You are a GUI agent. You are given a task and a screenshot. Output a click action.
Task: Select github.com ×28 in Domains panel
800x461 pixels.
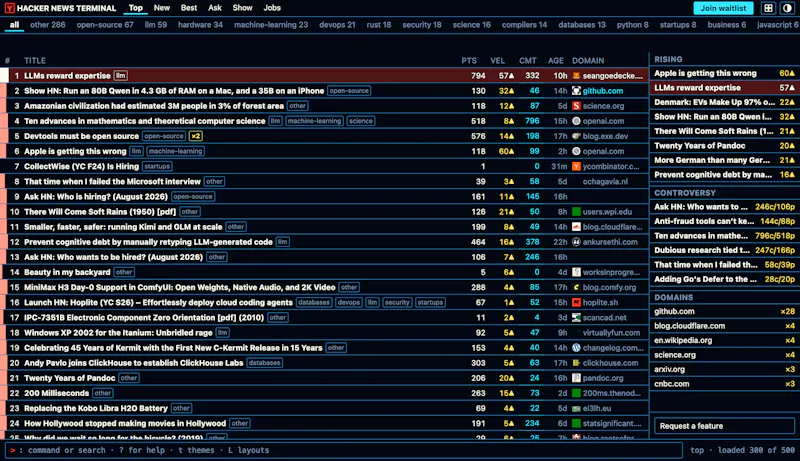click(x=724, y=312)
